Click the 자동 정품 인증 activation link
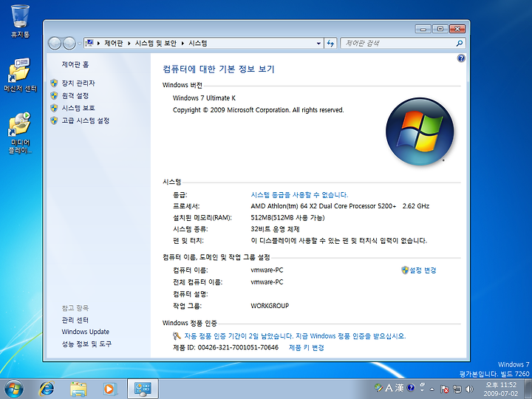The height and width of the screenshot is (399, 532). (295, 336)
